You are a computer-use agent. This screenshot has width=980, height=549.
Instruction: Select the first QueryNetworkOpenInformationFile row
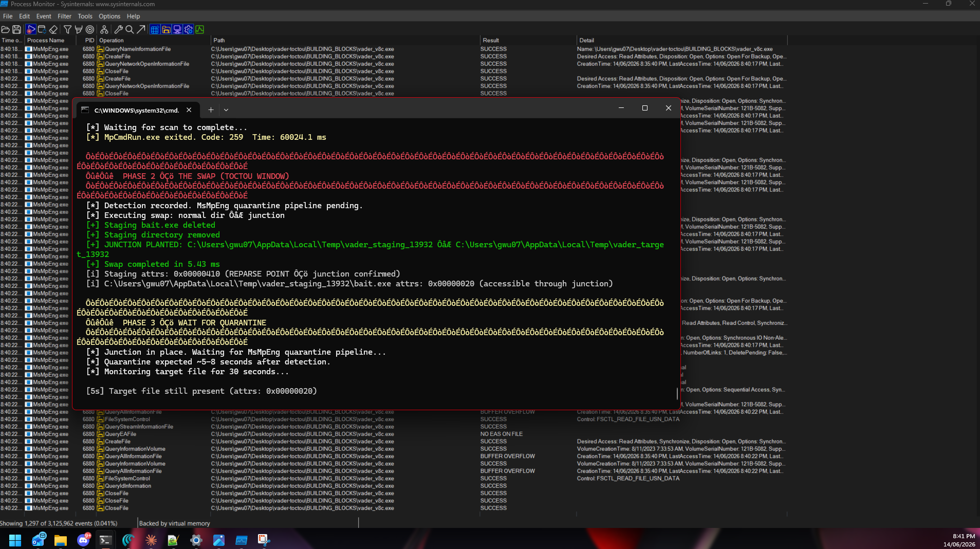(393, 64)
